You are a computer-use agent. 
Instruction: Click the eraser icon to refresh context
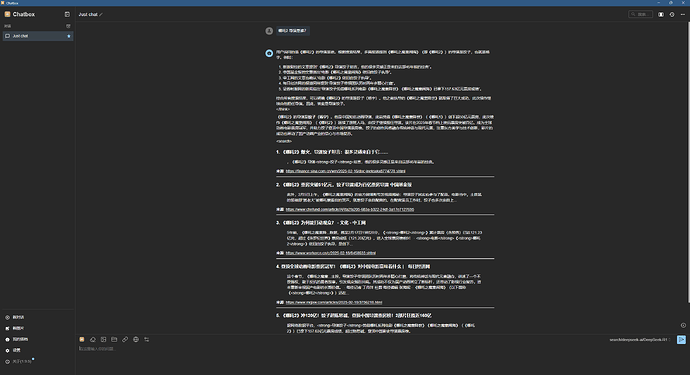93,339
